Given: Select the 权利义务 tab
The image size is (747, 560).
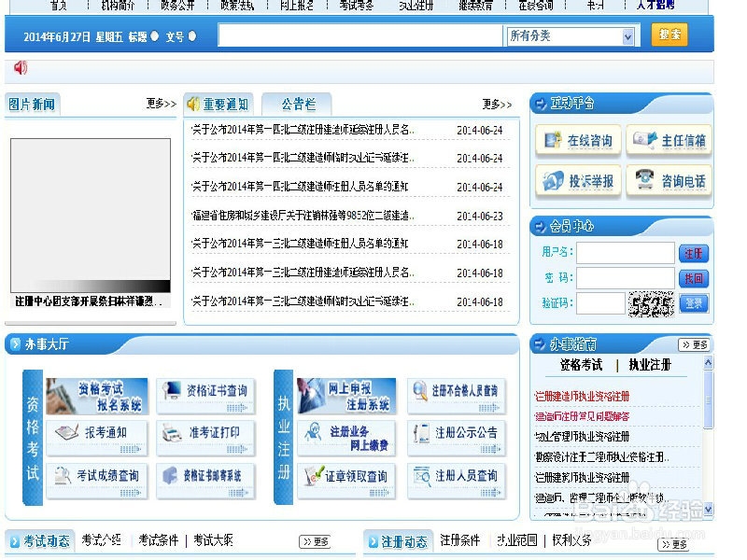Looking at the screenshot, I should (x=571, y=540).
